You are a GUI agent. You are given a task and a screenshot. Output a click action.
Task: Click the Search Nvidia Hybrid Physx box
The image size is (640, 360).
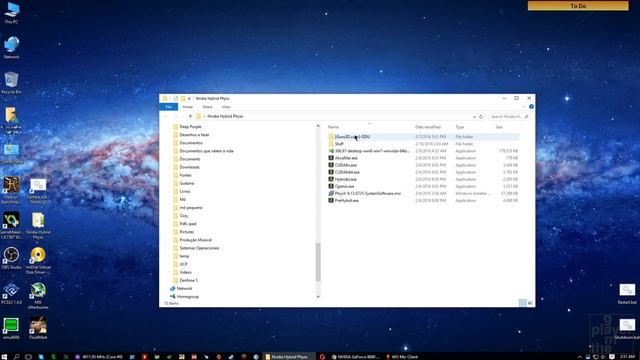pyautogui.click(x=509, y=116)
